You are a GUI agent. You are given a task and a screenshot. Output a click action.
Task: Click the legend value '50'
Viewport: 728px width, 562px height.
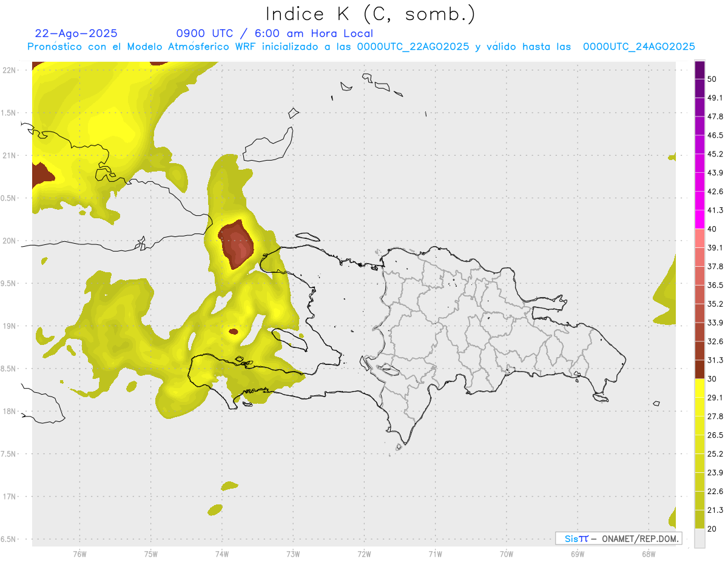(x=712, y=79)
